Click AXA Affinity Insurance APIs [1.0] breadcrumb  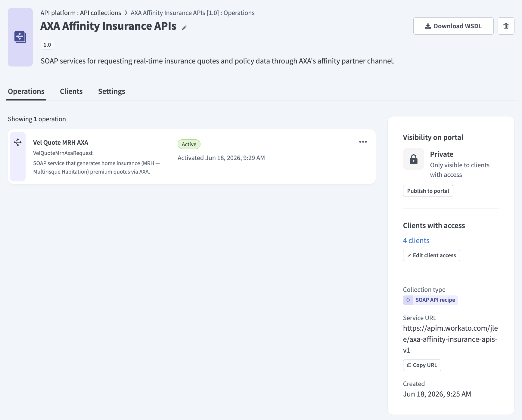tap(193, 13)
